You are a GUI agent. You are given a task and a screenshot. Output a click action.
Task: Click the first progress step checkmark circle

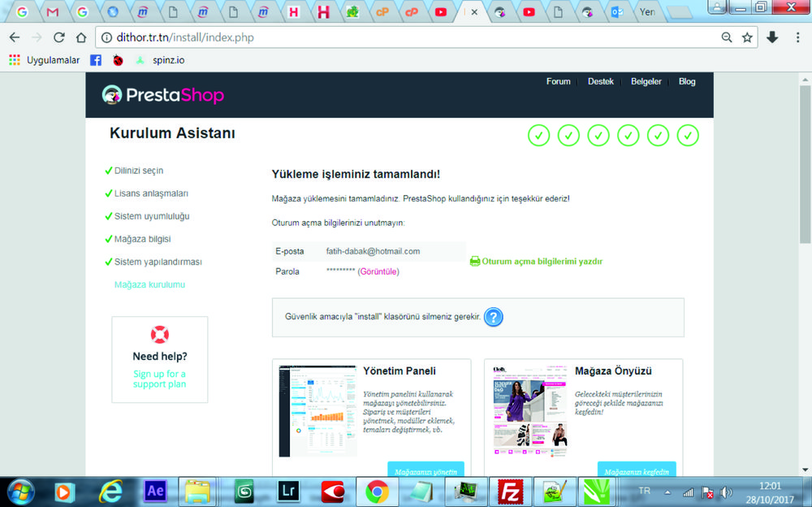(538, 136)
